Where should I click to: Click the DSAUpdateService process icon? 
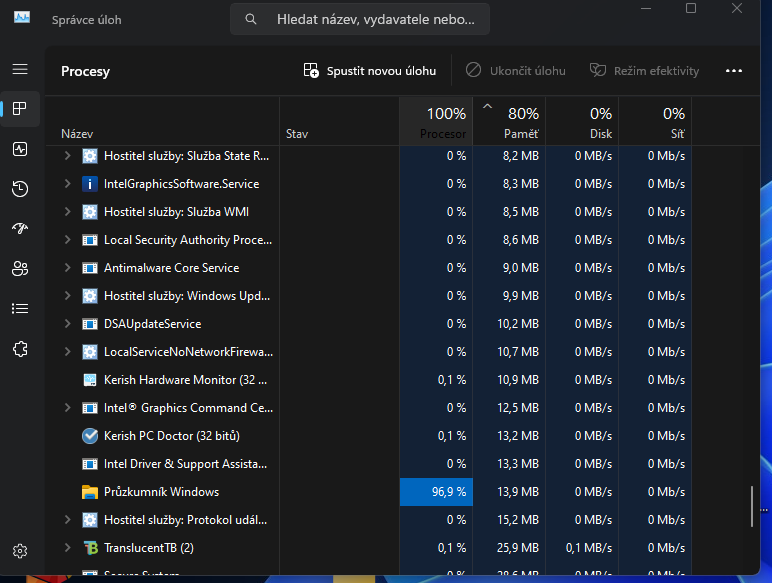(90, 324)
